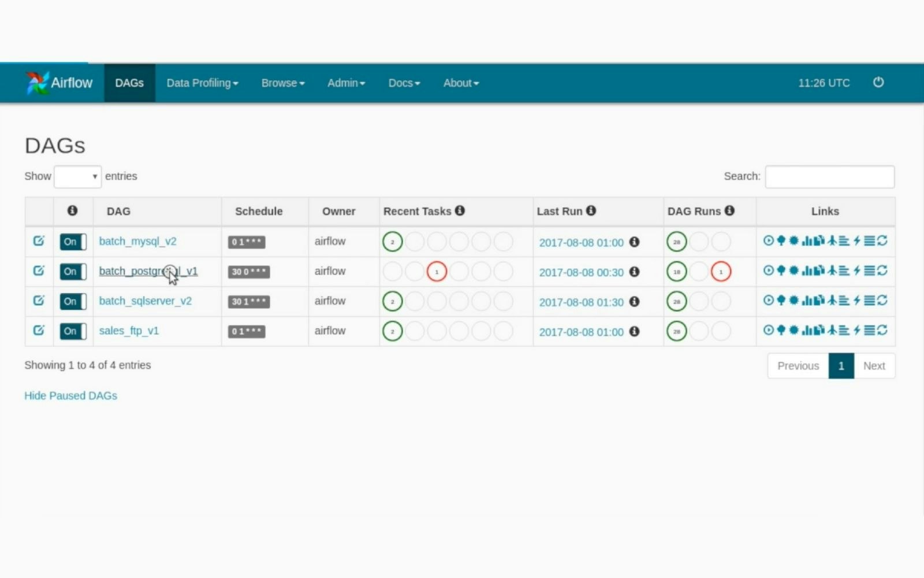Refresh sales_ftp_v1 with the refresh icon
Image resolution: width=924 pixels, height=578 pixels.
coord(882,330)
